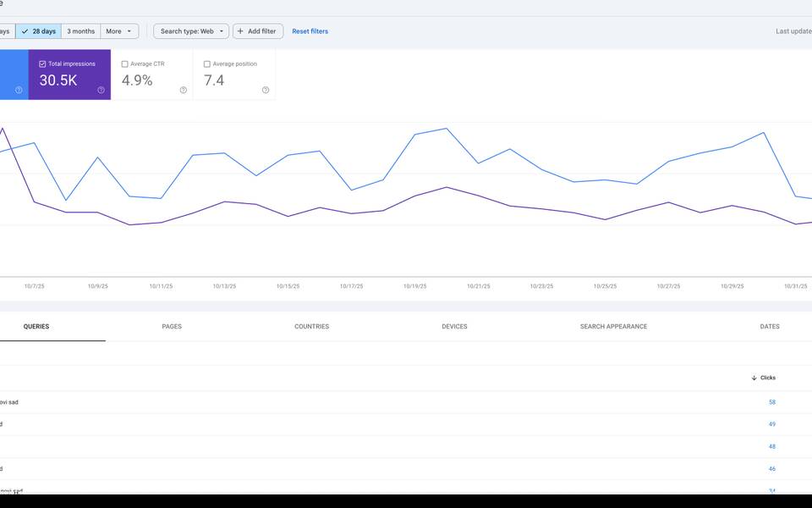This screenshot has width=812, height=508.
Task: Click the help icon on Average position card
Action: [x=265, y=90]
